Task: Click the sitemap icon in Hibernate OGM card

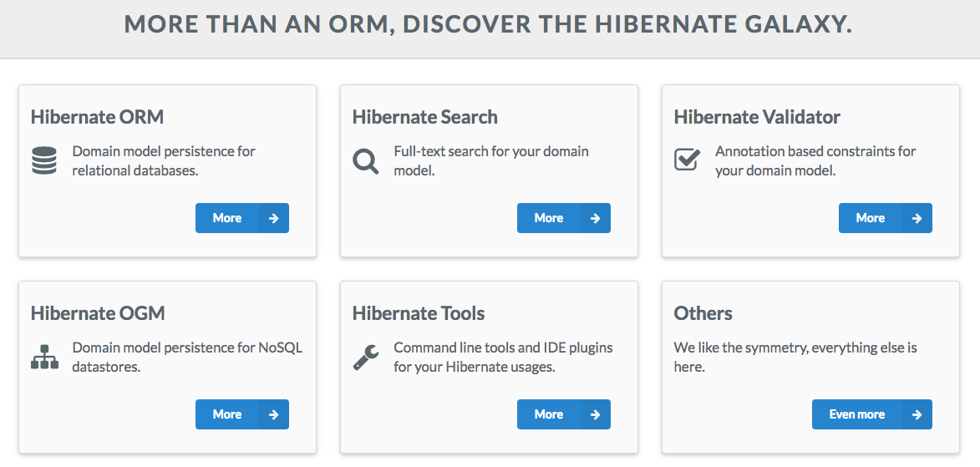Action: (44, 357)
